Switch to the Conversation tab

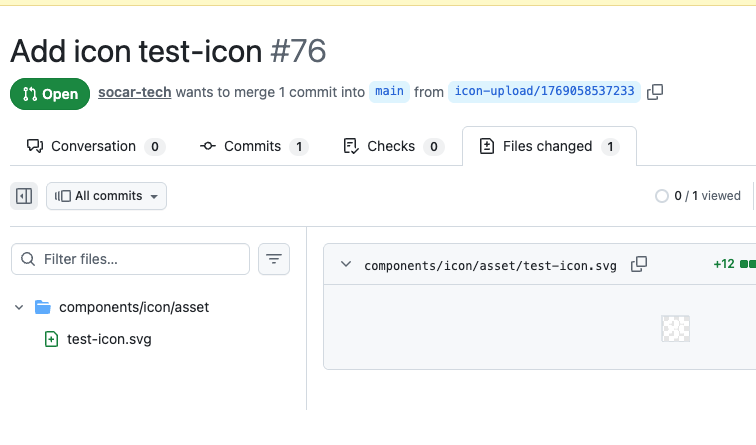click(94, 146)
